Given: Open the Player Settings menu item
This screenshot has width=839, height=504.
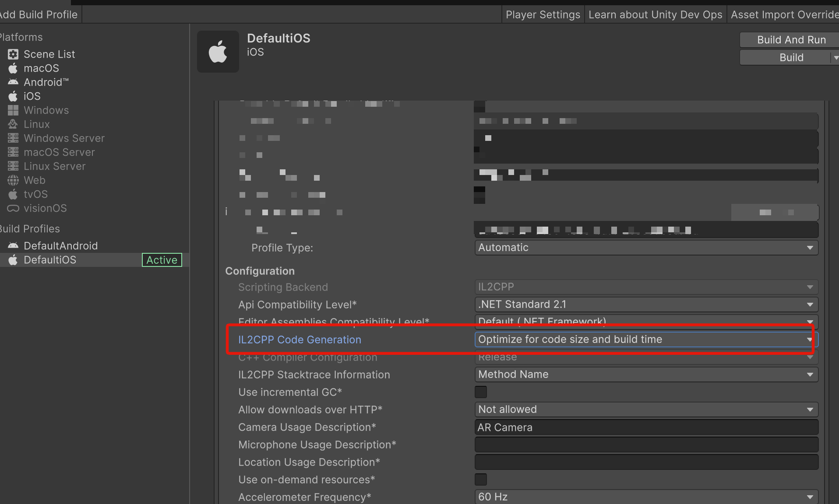Looking at the screenshot, I should 543,14.
